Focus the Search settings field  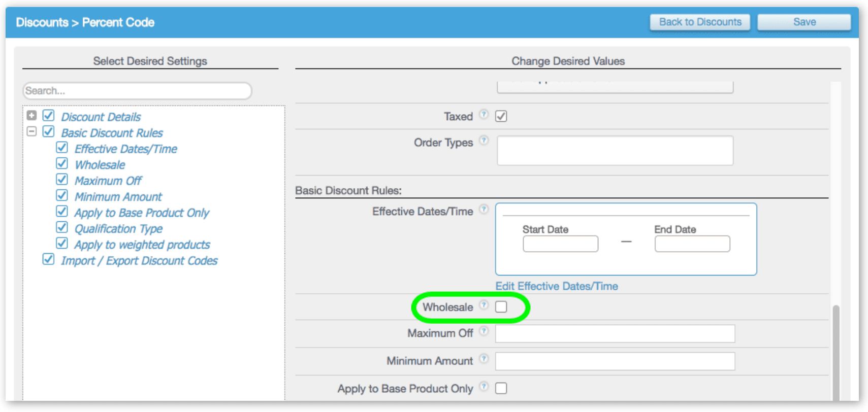click(x=137, y=91)
